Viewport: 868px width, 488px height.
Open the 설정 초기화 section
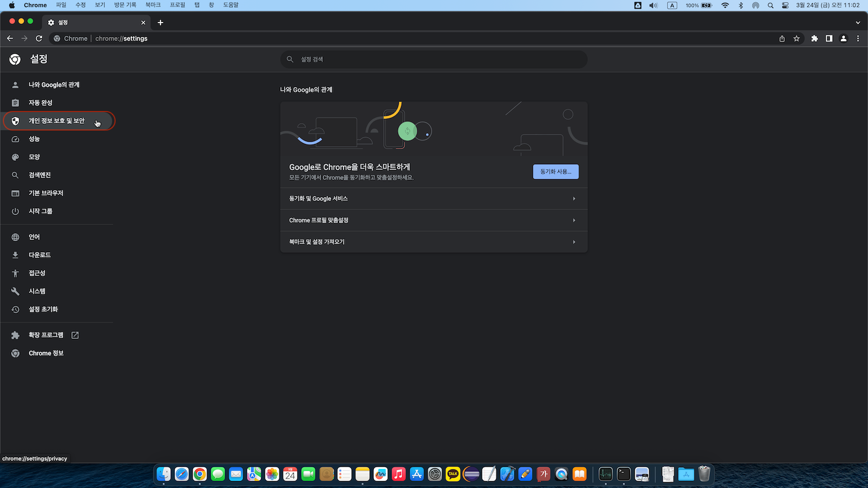tap(58, 309)
